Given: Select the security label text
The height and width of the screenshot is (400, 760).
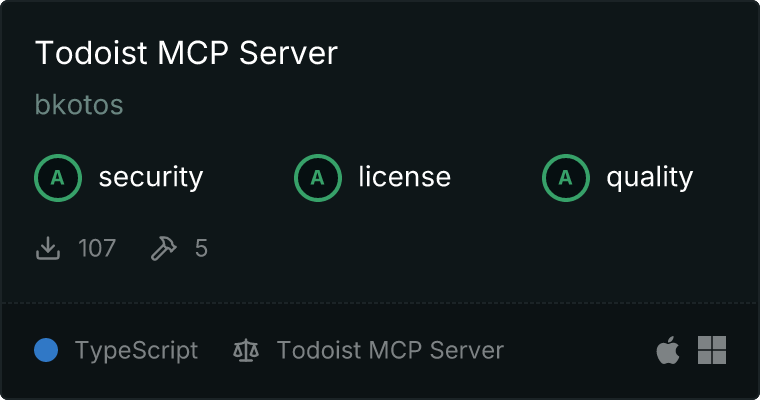Looking at the screenshot, I should click(151, 177).
